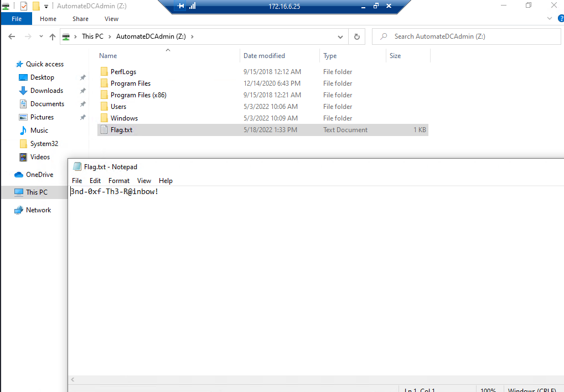Open the Customize Quick Access Toolbar dropdown
The width and height of the screenshot is (564, 392).
click(x=46, y=6)
